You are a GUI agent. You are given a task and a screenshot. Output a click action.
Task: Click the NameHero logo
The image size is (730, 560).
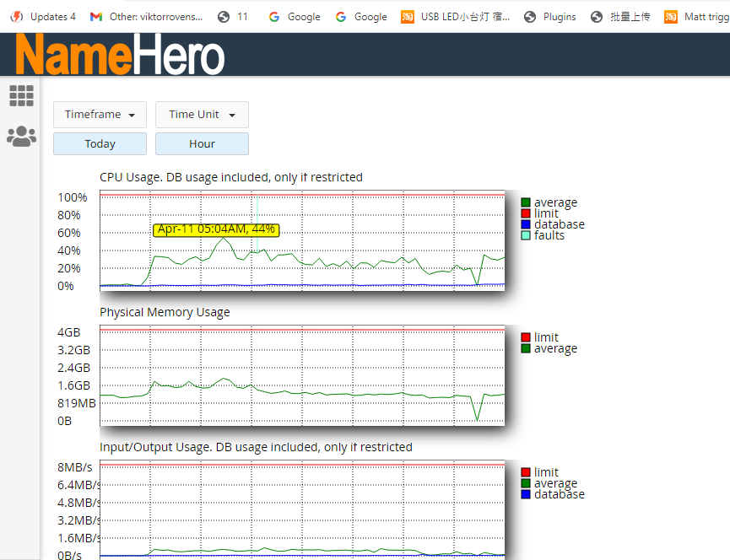coord(120,55)
